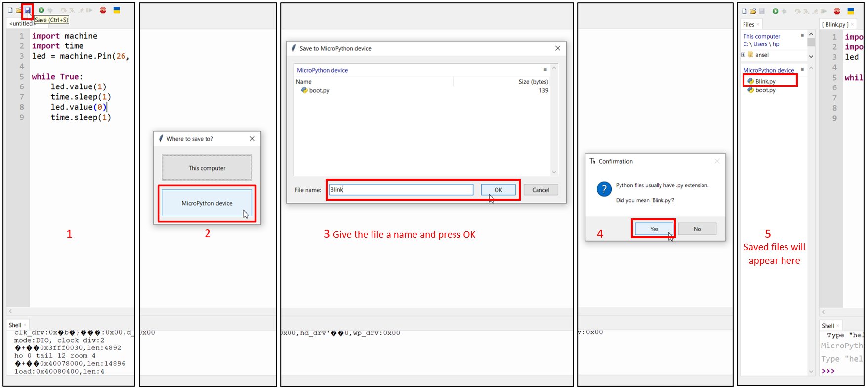The height and width of the screenshot is (389, 868).
Task: Select the untitled editor tab
Action: tap(21, 23)
